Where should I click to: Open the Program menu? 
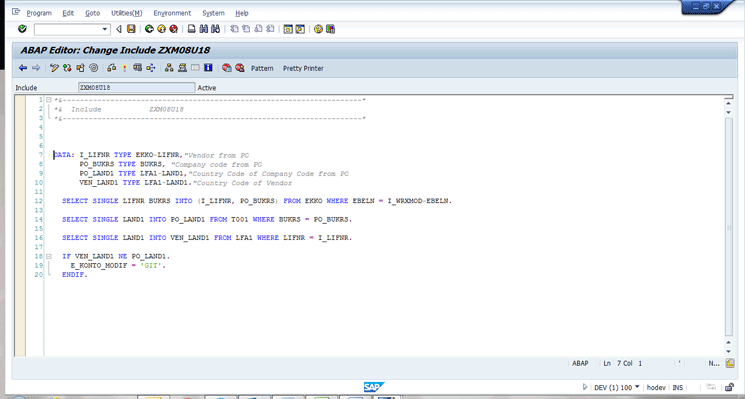(39, 13)
